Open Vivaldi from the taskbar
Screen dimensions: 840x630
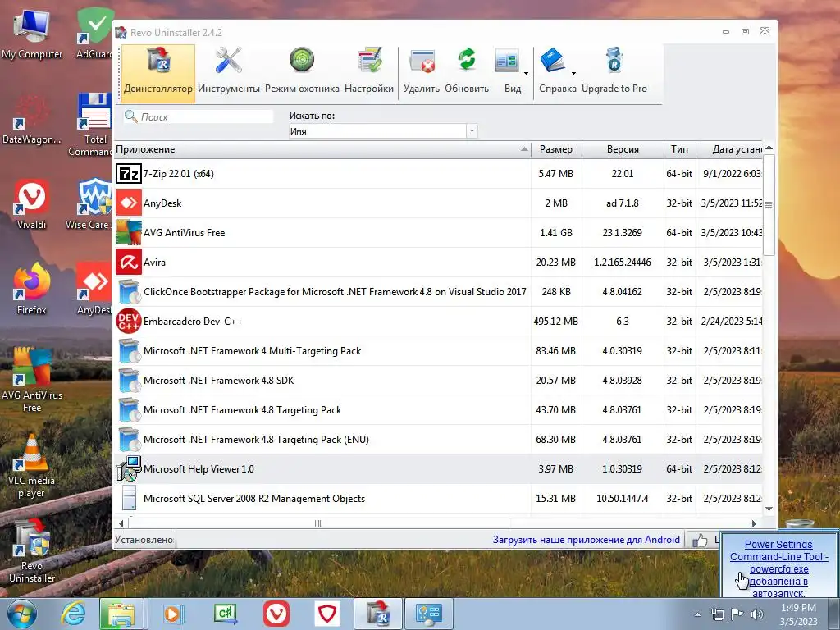276,614
